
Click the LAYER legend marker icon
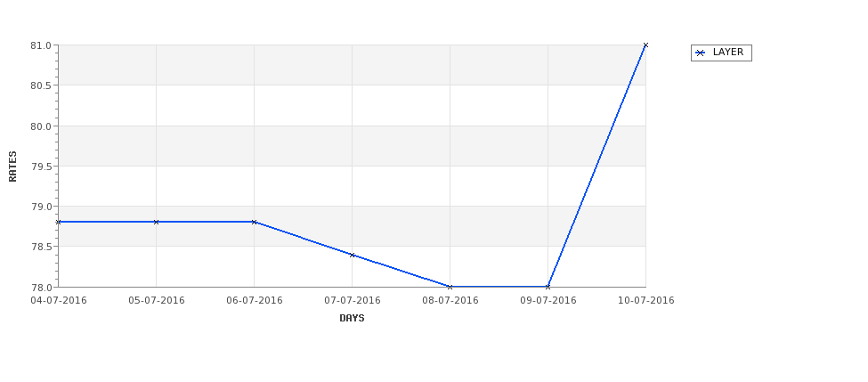click(701, 53)
